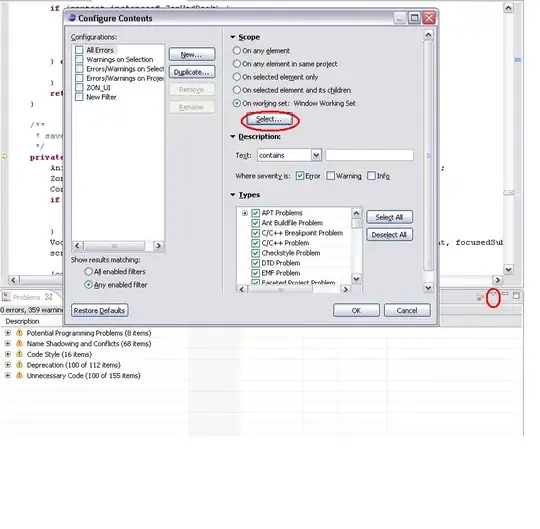Click Deselect All types button

pyautogui.click(x=389, y=235)
